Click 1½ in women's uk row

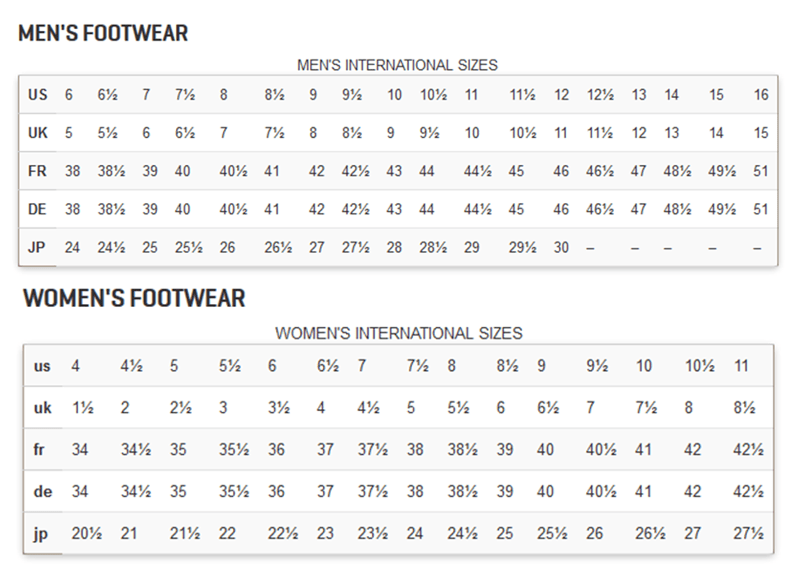[x=83, y=408]
